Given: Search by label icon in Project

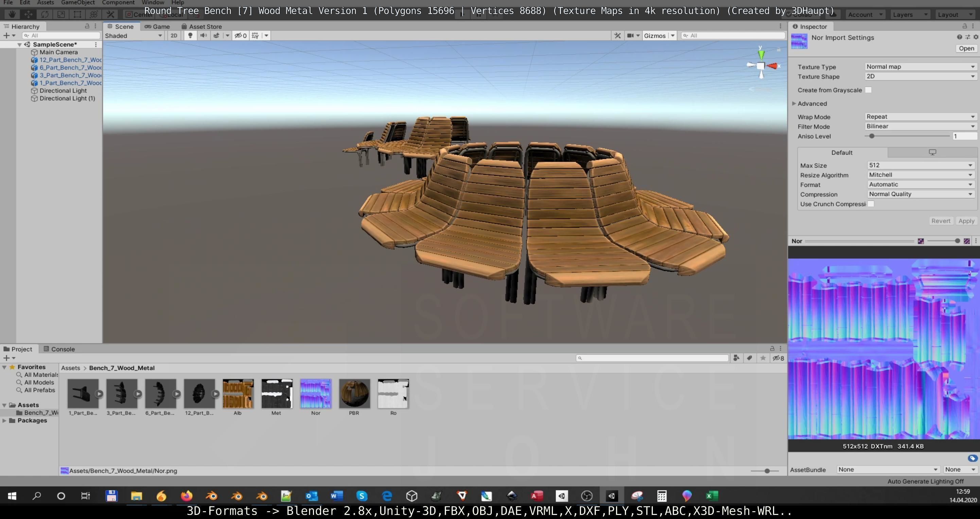Looking at the screenshot, I should [750, 358].
